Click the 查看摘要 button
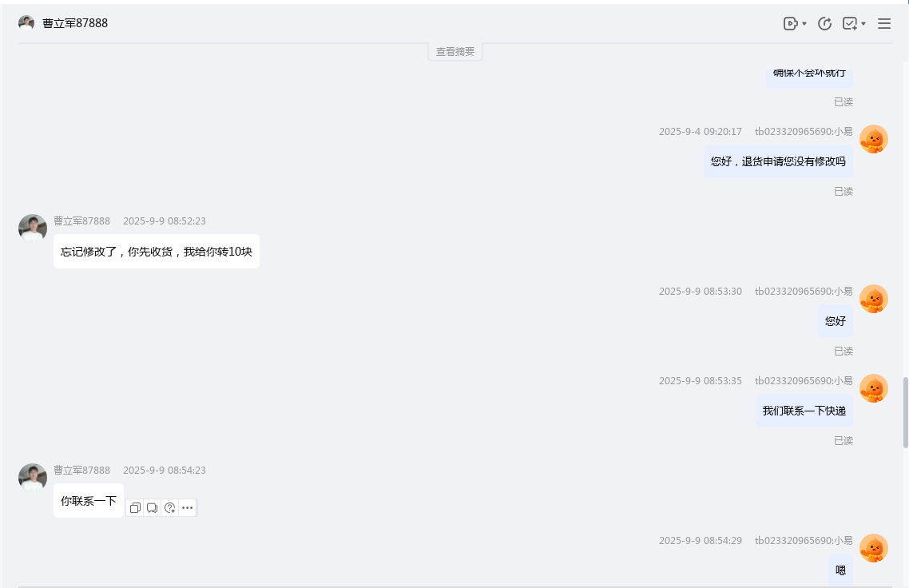Screen dimensions: 909x588 pos(455,52)
